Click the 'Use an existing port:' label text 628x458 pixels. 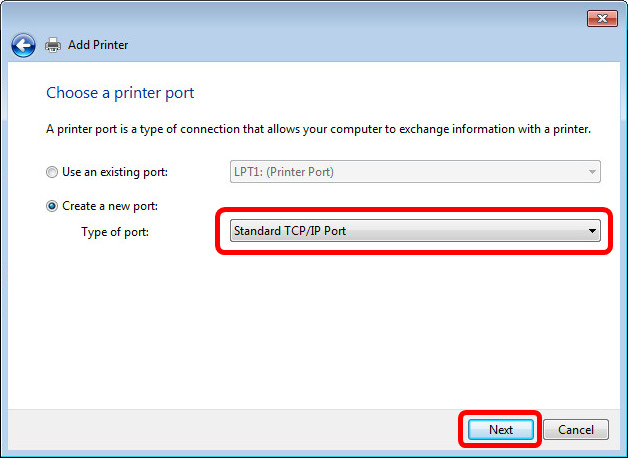point(115,171)
